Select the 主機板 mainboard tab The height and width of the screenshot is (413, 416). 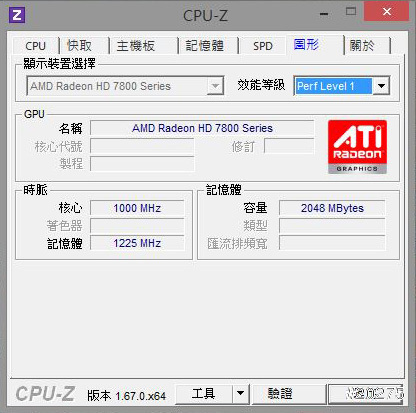(136, 46)
